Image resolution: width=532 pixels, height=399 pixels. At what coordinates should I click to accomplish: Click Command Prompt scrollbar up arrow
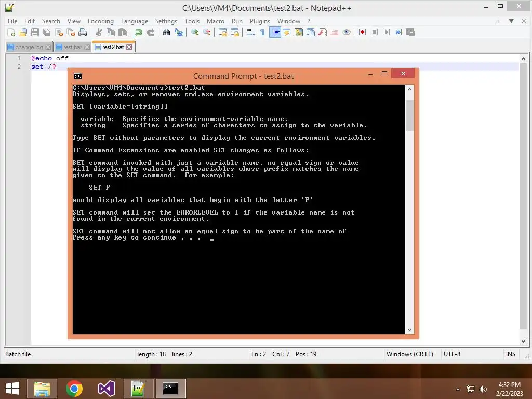409,89
